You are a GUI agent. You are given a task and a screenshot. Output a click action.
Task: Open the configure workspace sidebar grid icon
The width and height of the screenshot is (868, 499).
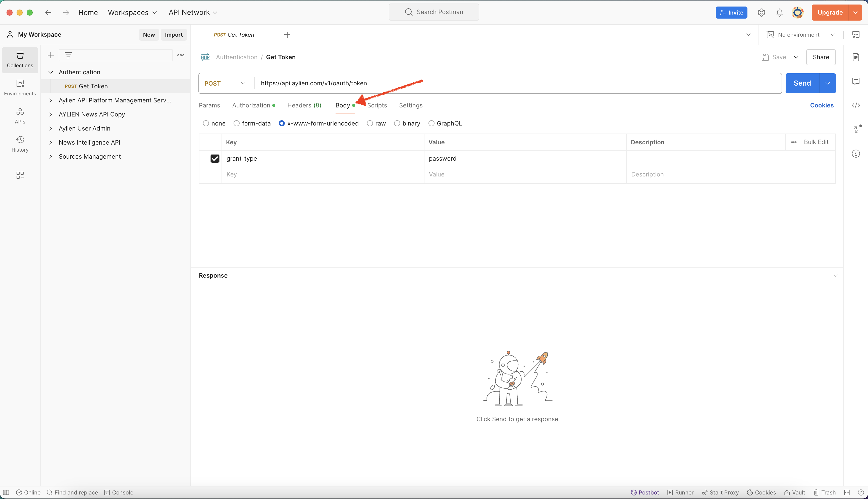(x=20, y=175)
